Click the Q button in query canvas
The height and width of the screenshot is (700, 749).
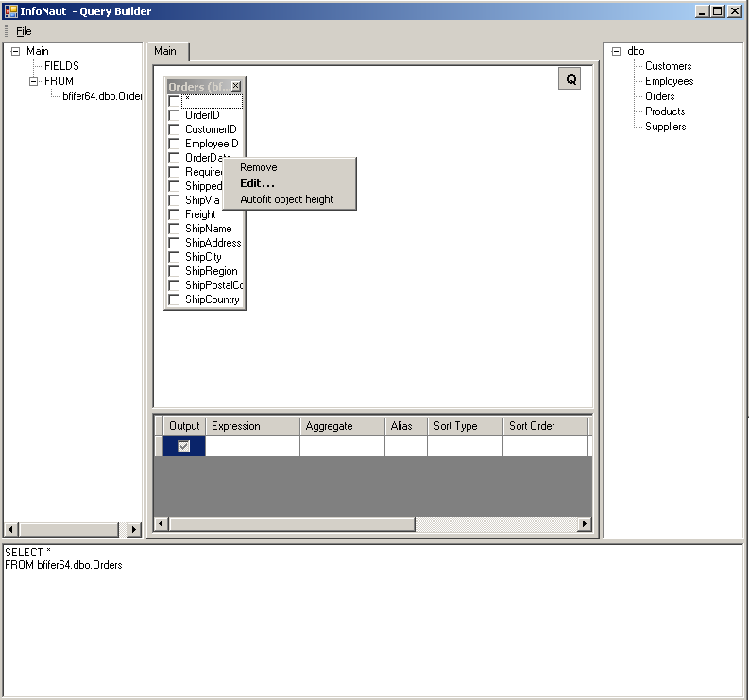(570, 79)
